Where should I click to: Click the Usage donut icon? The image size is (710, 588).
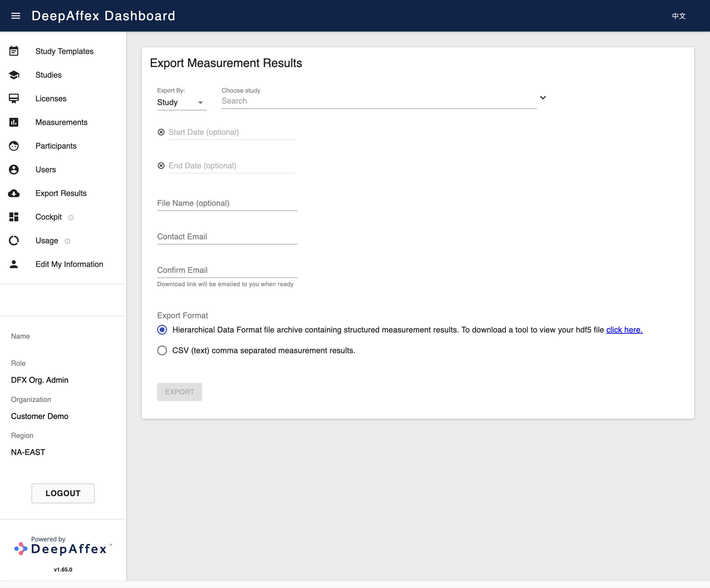click(x=14, y=241)
